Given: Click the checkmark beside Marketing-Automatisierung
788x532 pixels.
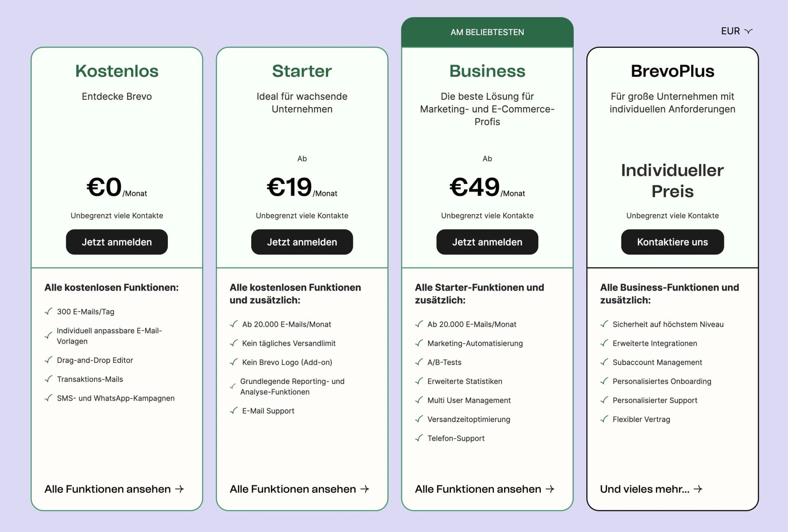Looking at the screenshot, I should (x=419, y=343).
